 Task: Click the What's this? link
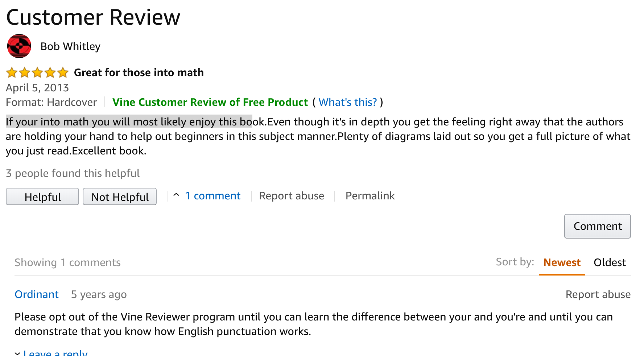point(348,102)
